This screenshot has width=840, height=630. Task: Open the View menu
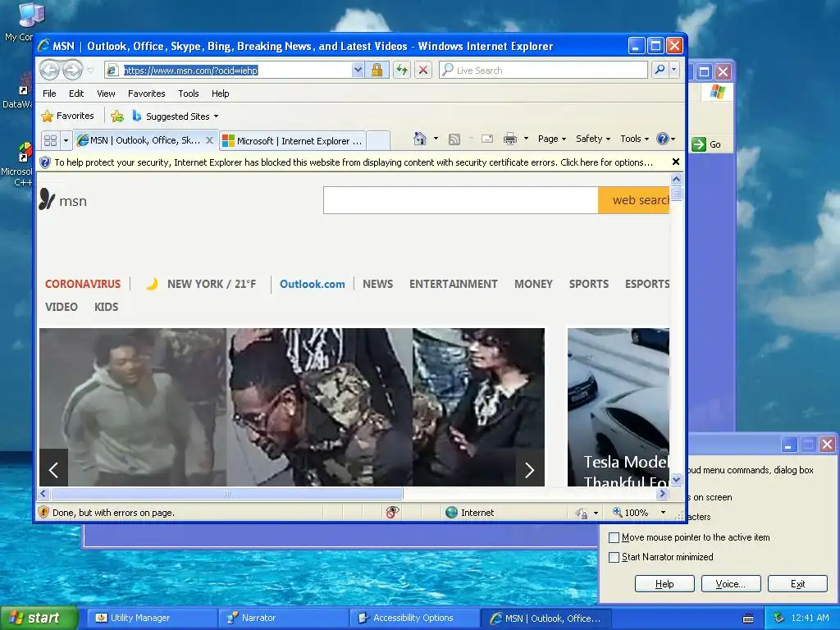(x=106, y=94)
